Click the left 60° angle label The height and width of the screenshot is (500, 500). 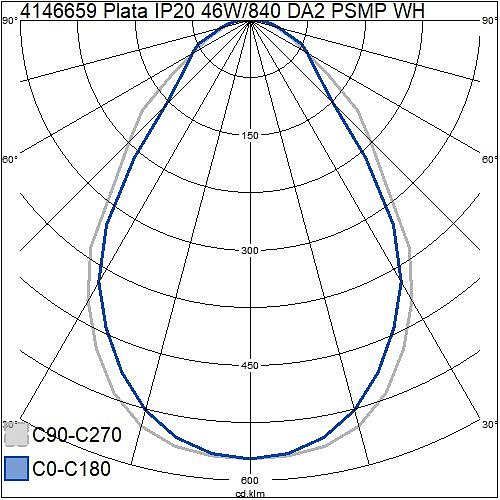10,159
